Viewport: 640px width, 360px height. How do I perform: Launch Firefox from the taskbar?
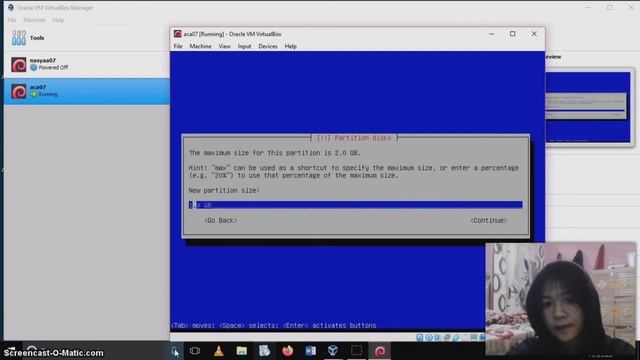pos(288,351)
